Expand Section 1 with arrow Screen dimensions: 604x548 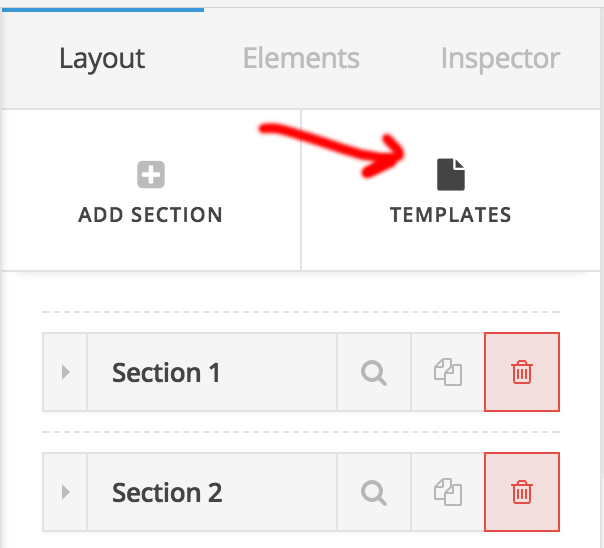tap(66, 373)
